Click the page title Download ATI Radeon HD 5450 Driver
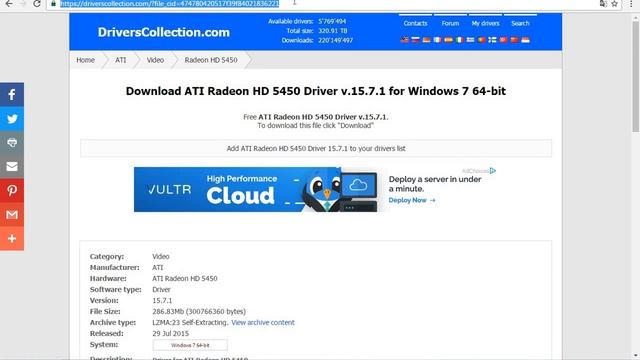This screenshot has width=640, height=360. pos(316,91)
